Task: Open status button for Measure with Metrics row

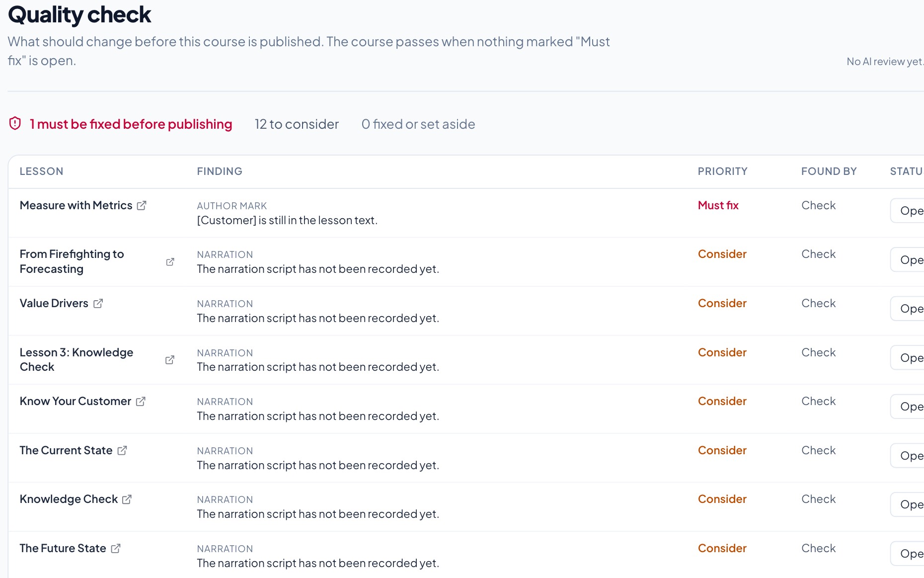Action: (908, 211)
